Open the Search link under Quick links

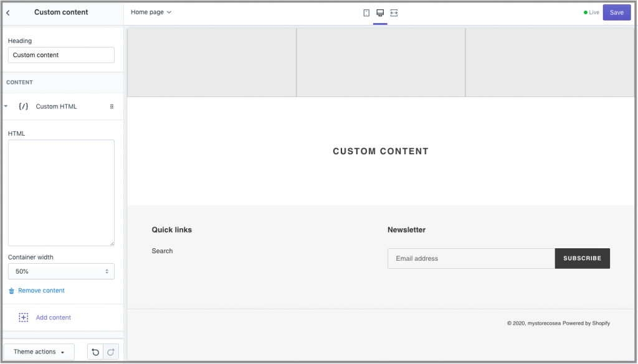(x=162, y=251)
